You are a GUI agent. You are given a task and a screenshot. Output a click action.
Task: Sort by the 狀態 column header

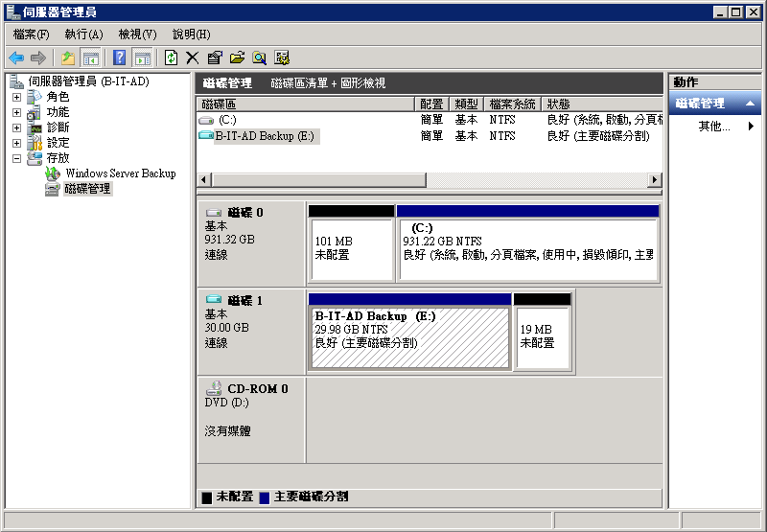coord(602,104)
